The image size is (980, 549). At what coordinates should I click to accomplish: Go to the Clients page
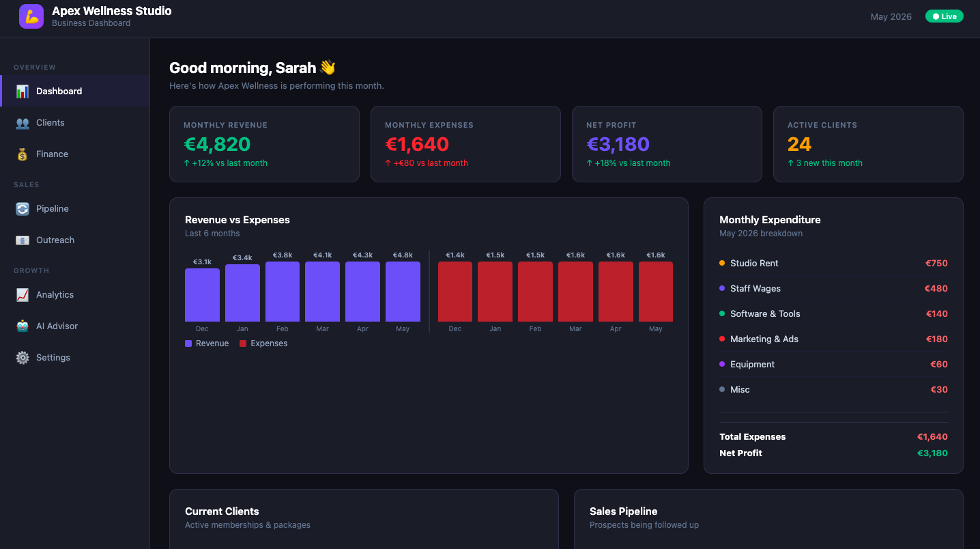[x=75, y=122]
